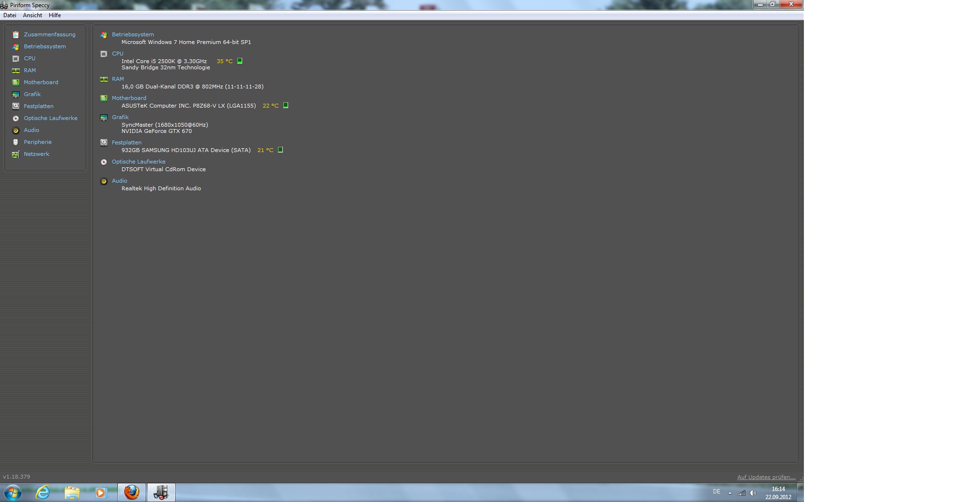Click the CPU heading link in summary
Image resolution: width=980 pixels, height=502 pixels.
coord(118,54)
